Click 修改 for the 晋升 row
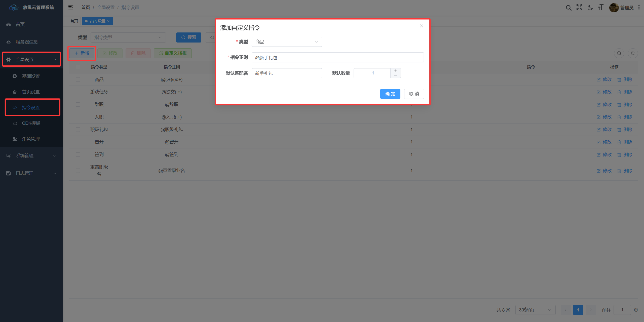 tap(604, 142)
